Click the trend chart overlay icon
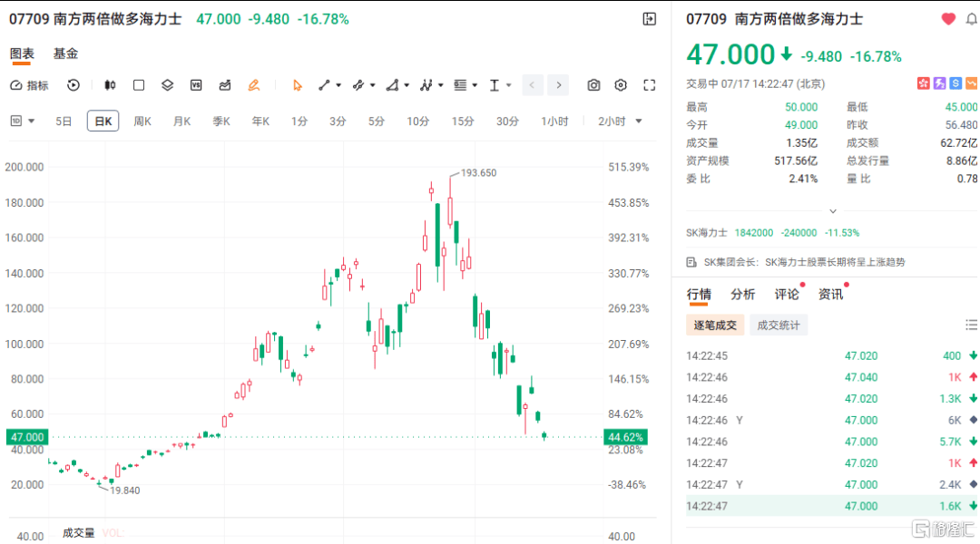 pyautogui.click(x=225, y=85)
